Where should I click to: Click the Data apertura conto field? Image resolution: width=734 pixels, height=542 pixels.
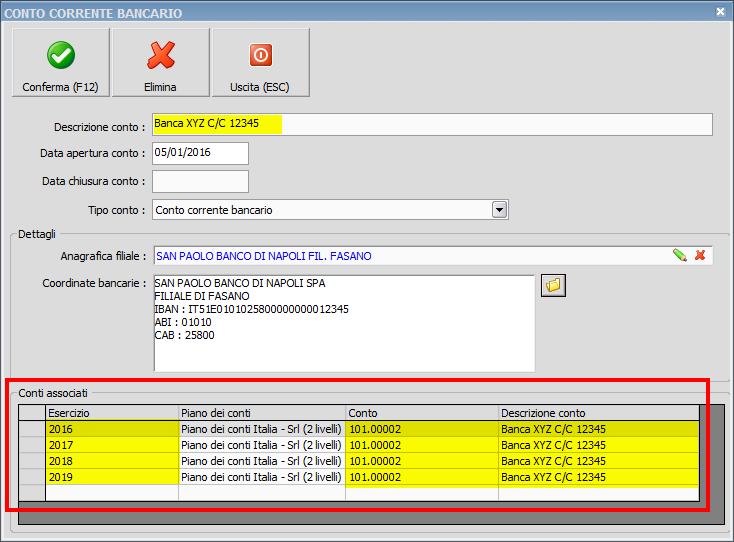click(x=199, y=153)
